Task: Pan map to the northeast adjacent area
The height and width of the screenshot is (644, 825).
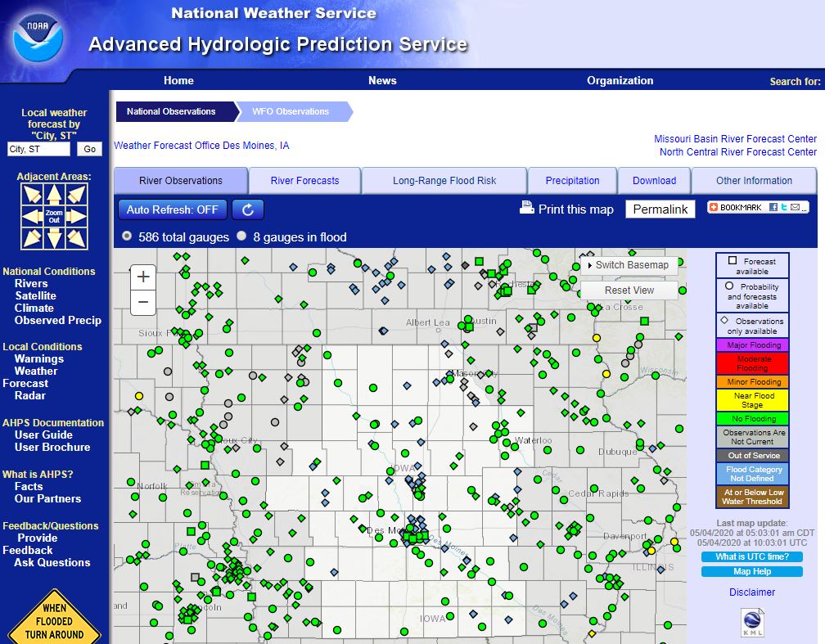Action: 76,194
